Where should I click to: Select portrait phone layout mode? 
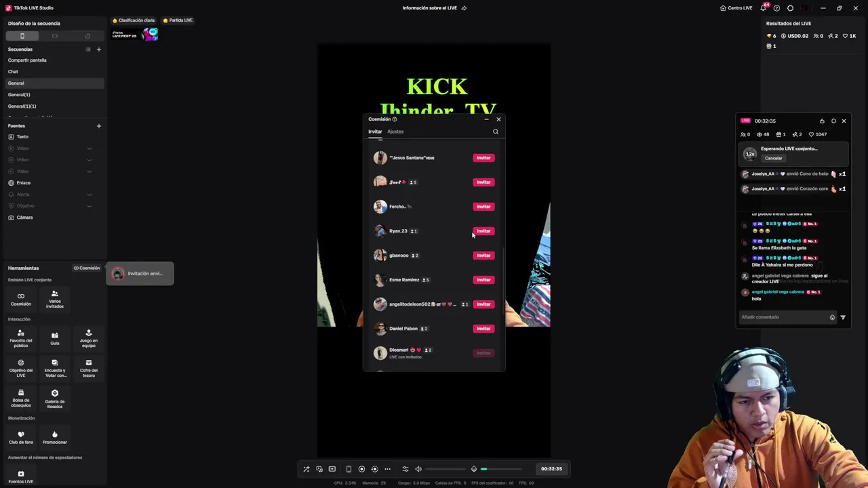(x=22, y=36)
